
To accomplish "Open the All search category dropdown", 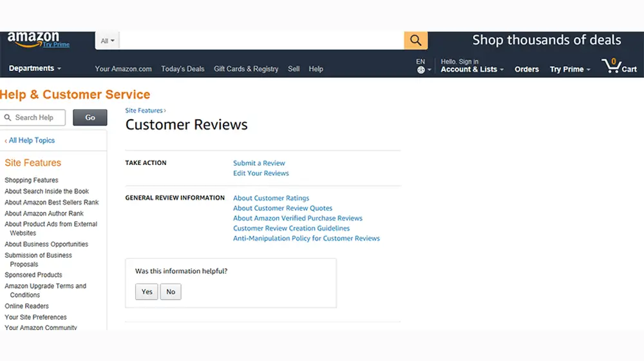I will tap(108, 41).
